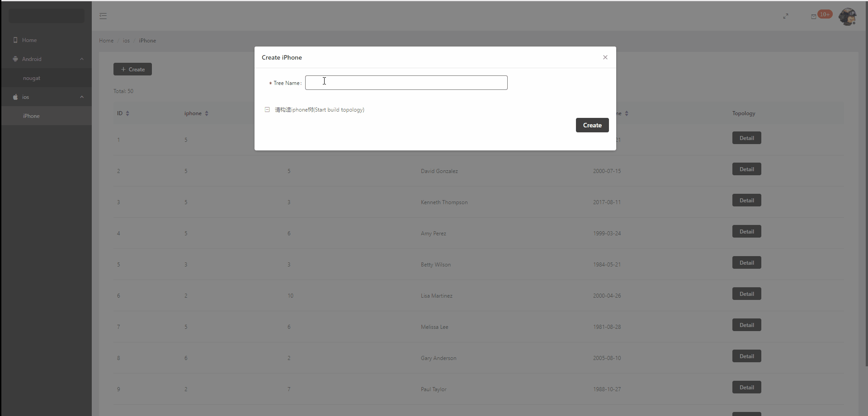This screenshot has height=416, width=868.
Task: Sort the table by ID column
Action: coord(127,113)
